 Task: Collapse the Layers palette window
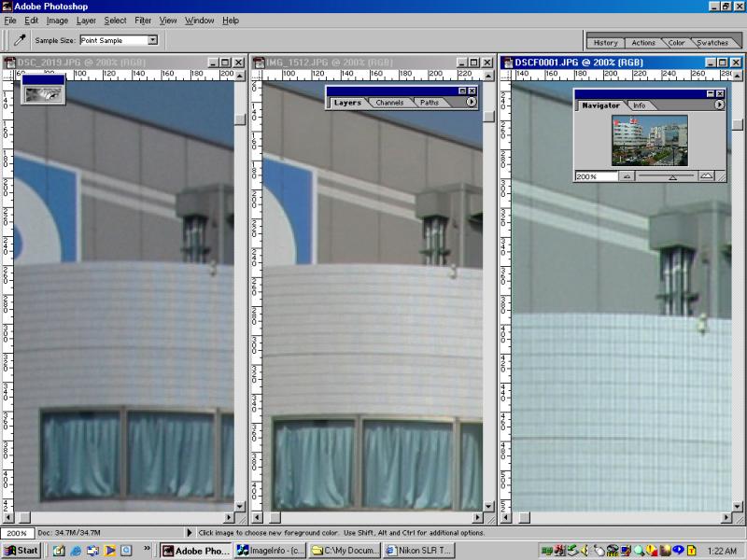[x=462, y=91]
